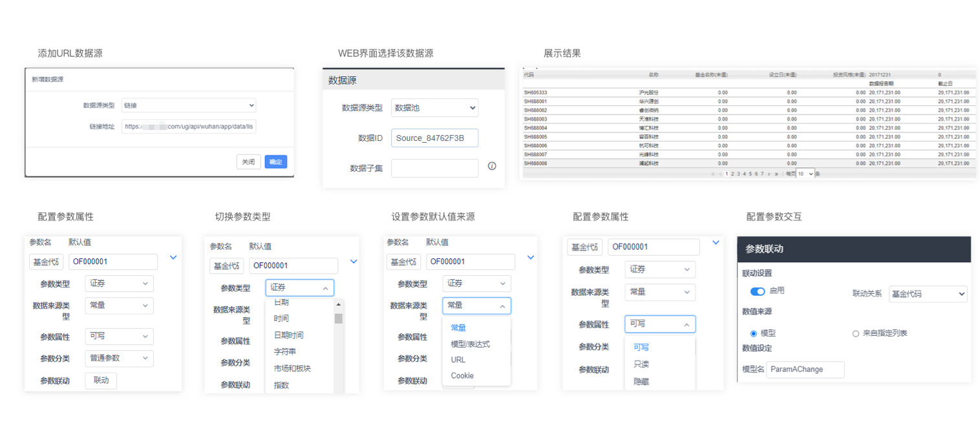The image size is (980, 447).
Task: Open 数据源类型 dropdown showing 数据池
Action: click(434, 108)
